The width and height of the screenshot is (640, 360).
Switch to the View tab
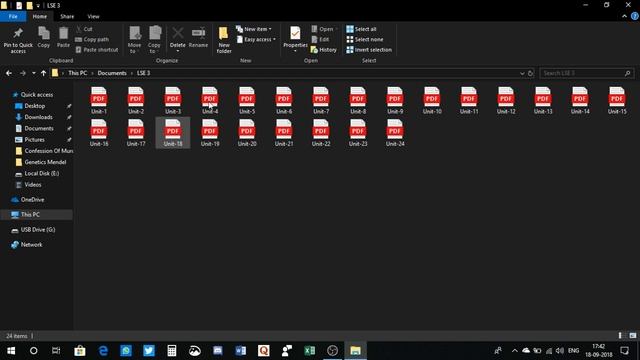93,16
